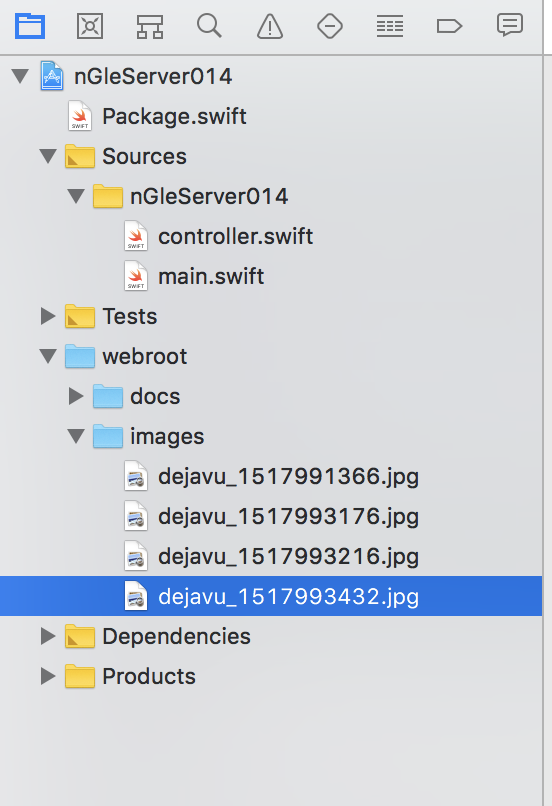This screenshot has height=806, width=552.
Task: Select the Package.swift file
Action: [x=157, y=117]
